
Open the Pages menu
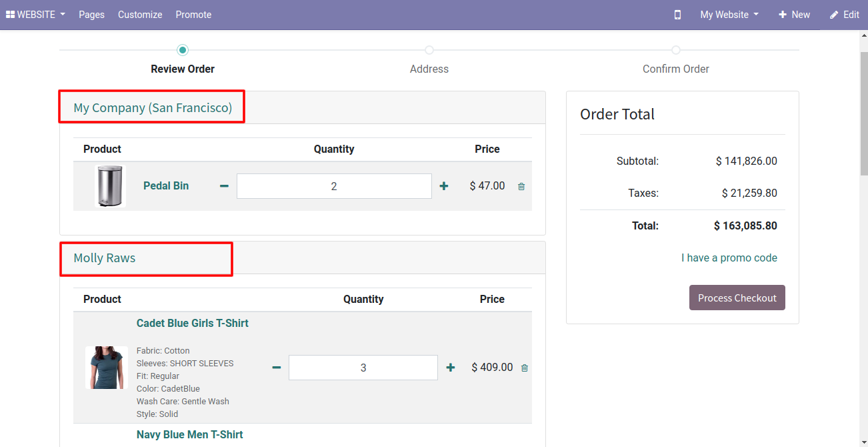(x=91, y=15)
